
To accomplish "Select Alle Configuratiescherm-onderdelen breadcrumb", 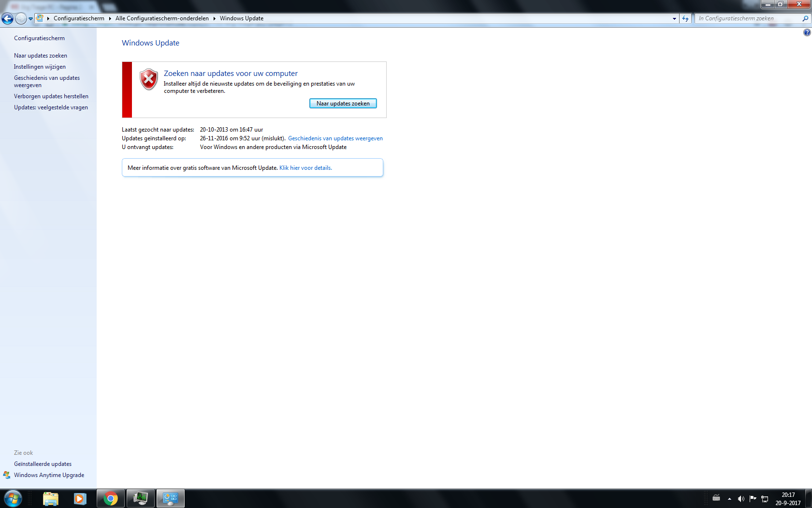I will click(x=162, y=18).
